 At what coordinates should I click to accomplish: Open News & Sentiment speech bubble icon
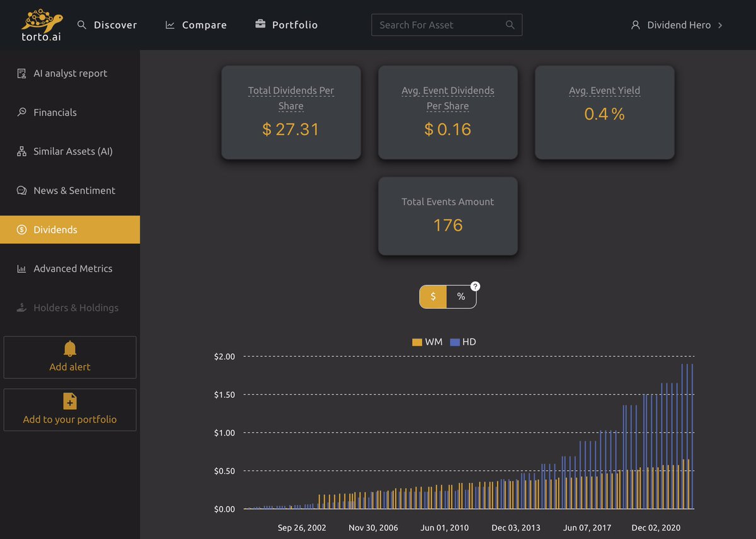(x=20, y=190)
